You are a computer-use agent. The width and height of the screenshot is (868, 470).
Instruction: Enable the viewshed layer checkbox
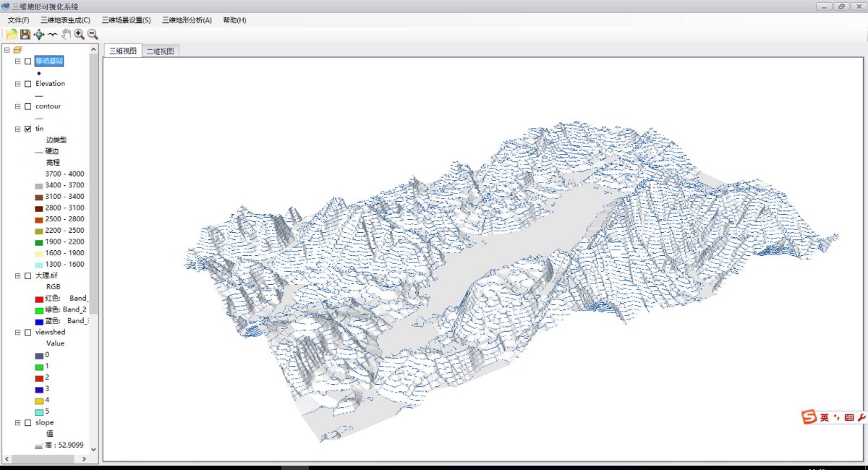click(28, 333)
